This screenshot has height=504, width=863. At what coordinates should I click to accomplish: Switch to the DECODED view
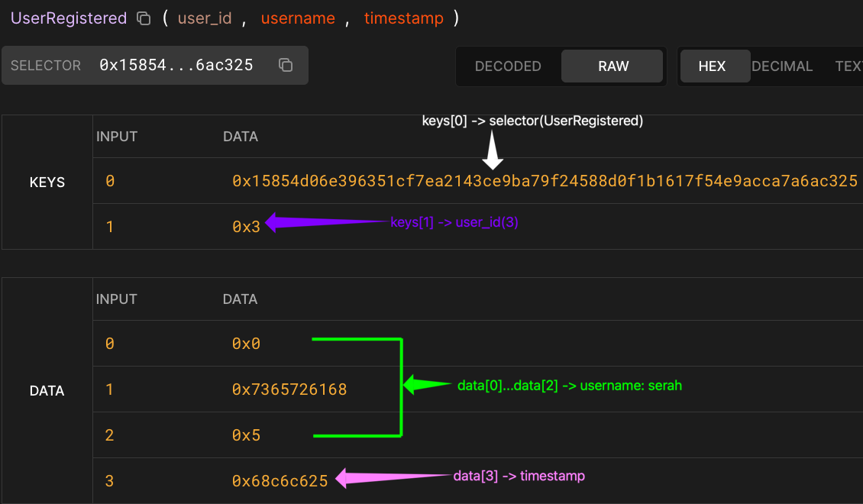pos(508,66)
